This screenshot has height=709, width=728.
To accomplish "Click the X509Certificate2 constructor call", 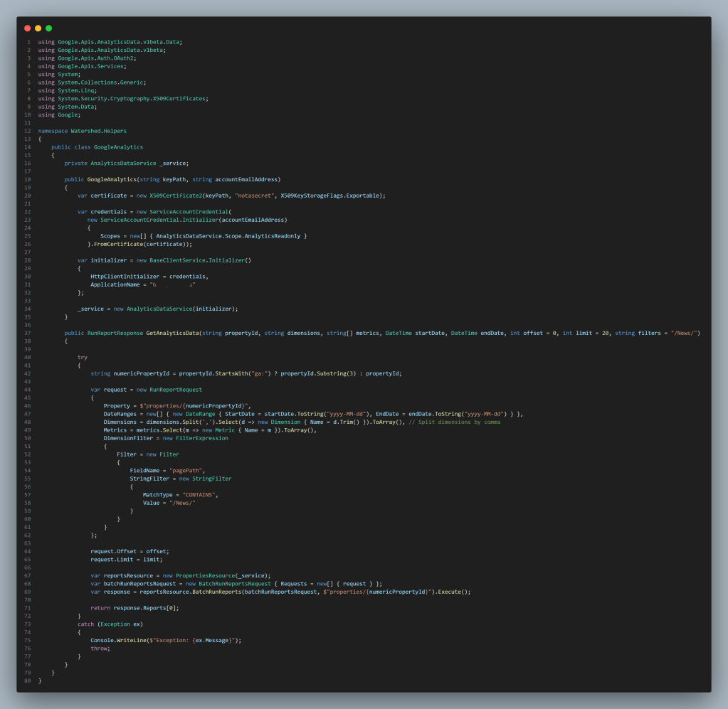I will (175, 196).
